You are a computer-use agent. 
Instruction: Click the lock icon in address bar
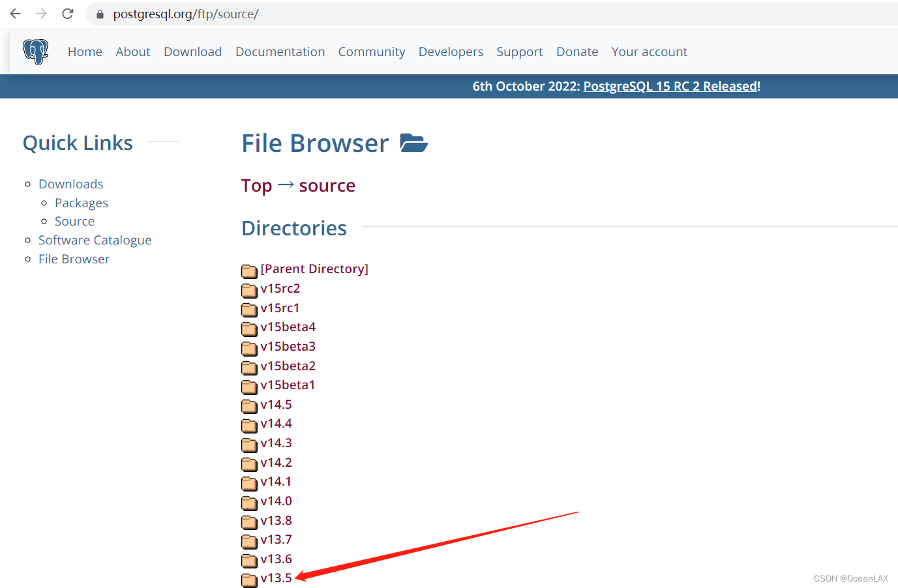[x=100, y=14]
